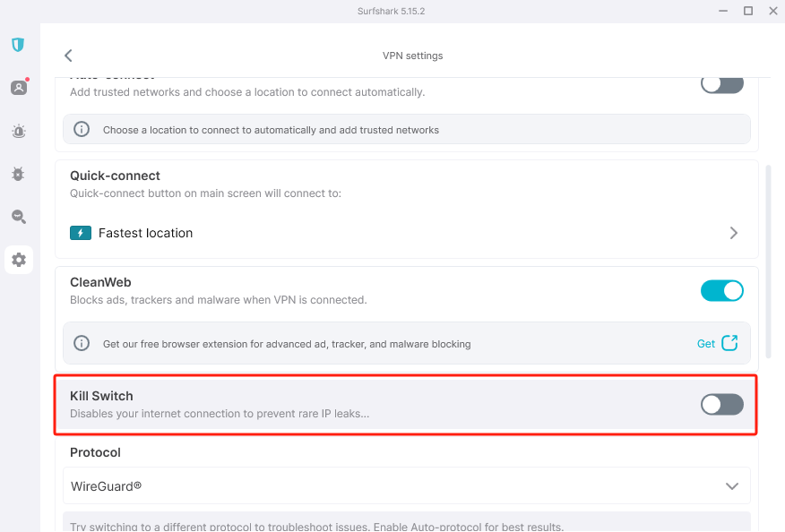
Task: Select the Fastest location label
Action: [x=146, y=233]
